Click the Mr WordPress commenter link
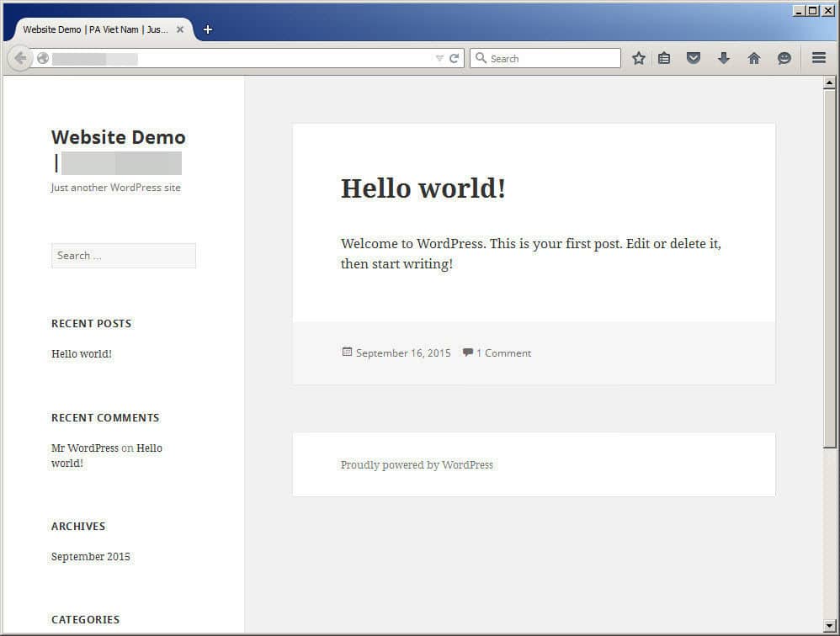Screen dimensions: 840x636 click(85, 448)
